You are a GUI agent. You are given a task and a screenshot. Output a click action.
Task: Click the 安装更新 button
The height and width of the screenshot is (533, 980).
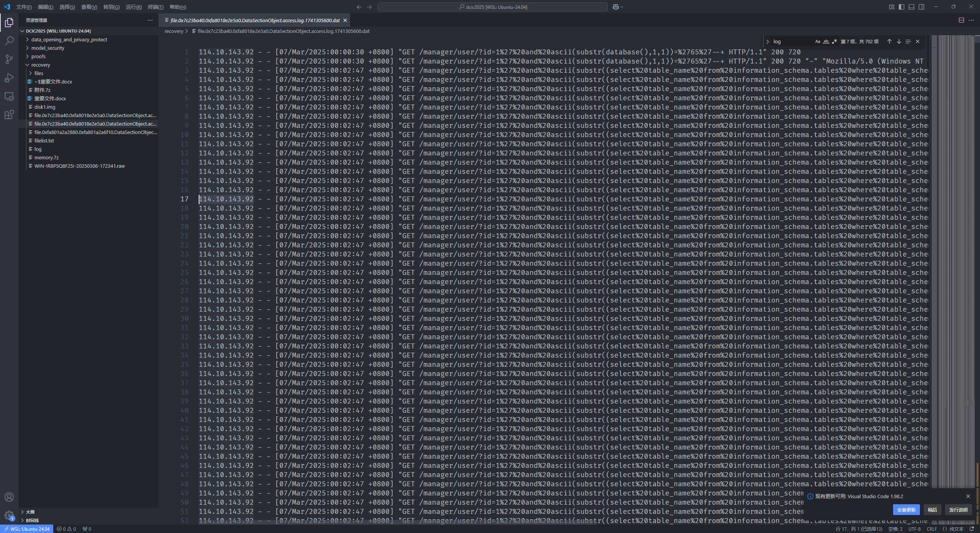[x=906, y=510]
